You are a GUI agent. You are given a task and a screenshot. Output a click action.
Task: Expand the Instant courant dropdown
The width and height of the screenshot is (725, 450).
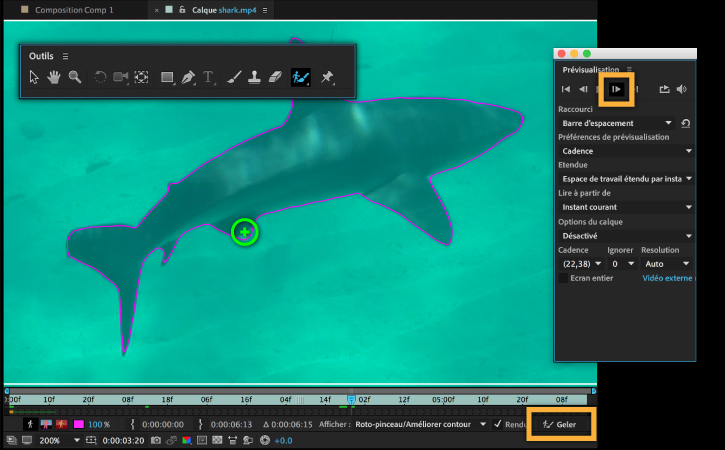[626, 207]
